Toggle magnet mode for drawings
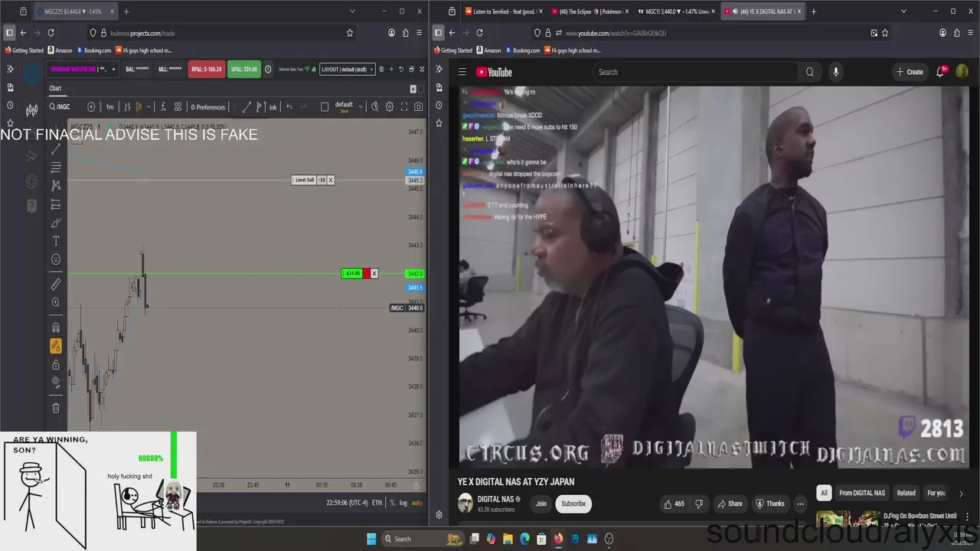Viewport: 980px width, 551px height. (56, 328)
